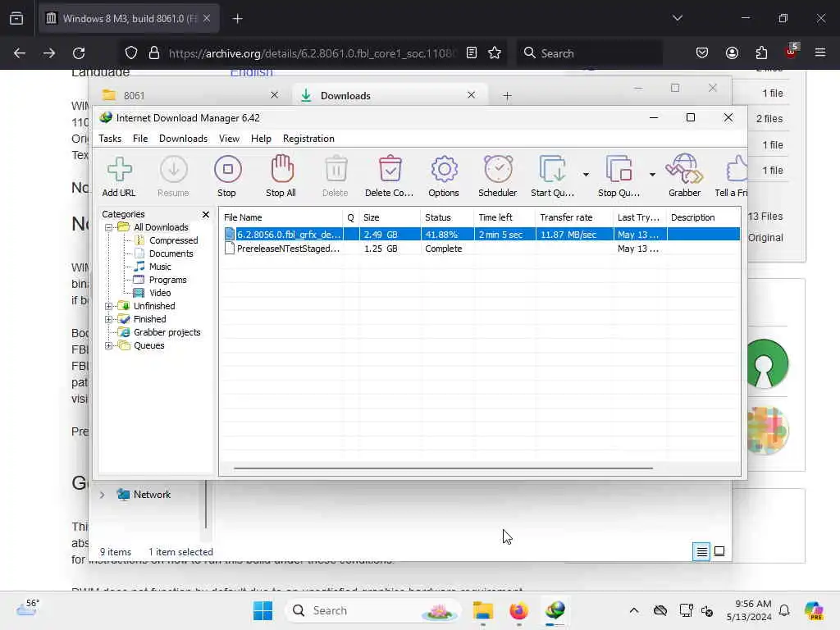Viewport: 840px width, 630px height.
Task: Close the Categories panel
Action: click(206, 214)
